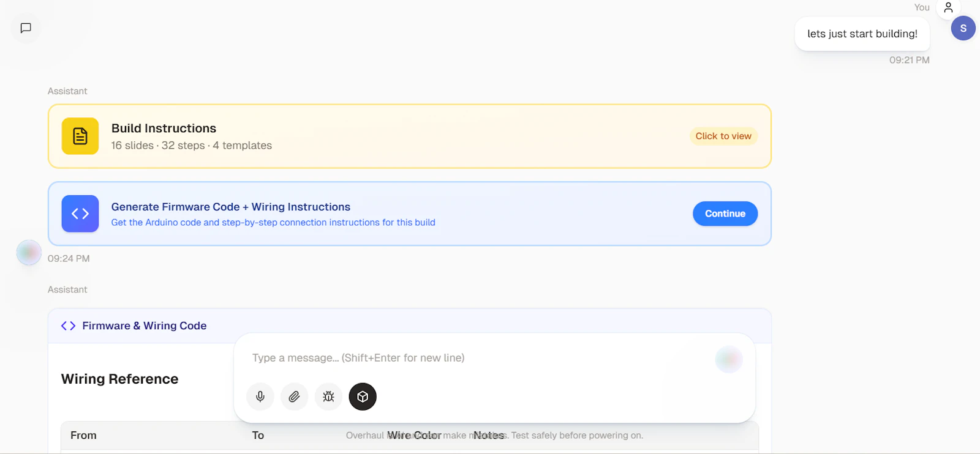Click the 'lets just start building!' message bubble
This screenshot has height=454, width=980.
pos(862,34)
